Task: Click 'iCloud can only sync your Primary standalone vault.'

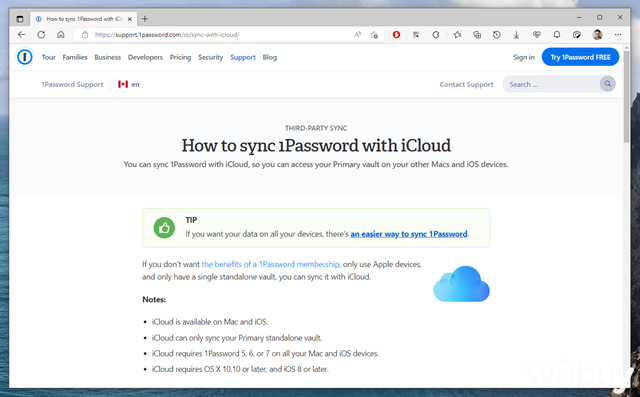Action: coord(237,338)
